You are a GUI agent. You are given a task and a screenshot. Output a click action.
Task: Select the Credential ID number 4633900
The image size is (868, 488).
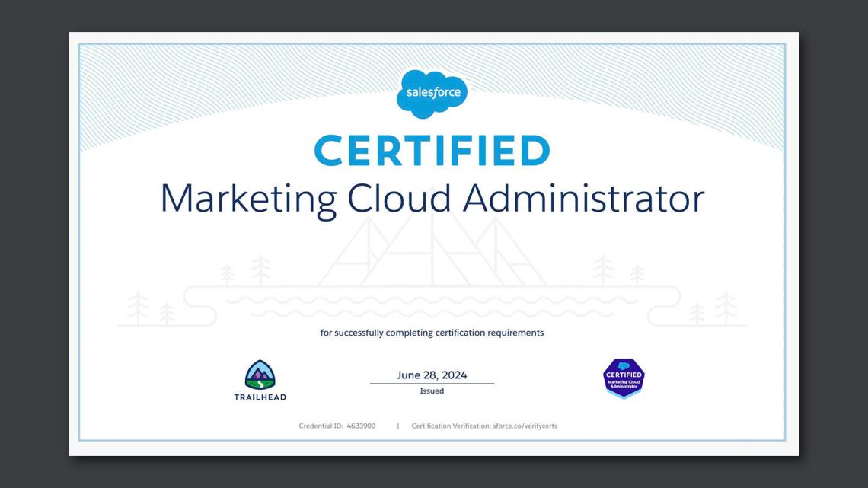click(x=361, y=426)
